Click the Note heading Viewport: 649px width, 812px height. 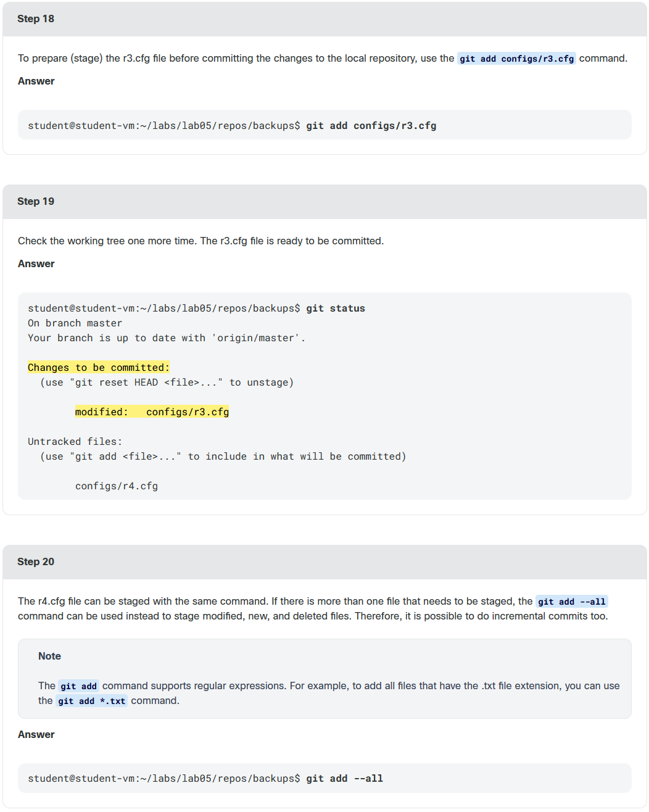49,656
